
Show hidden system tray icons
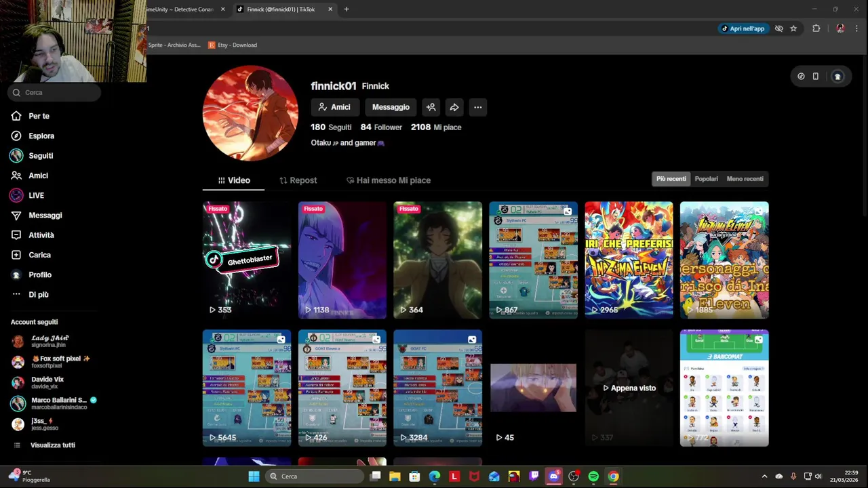[x=764, y=476]
